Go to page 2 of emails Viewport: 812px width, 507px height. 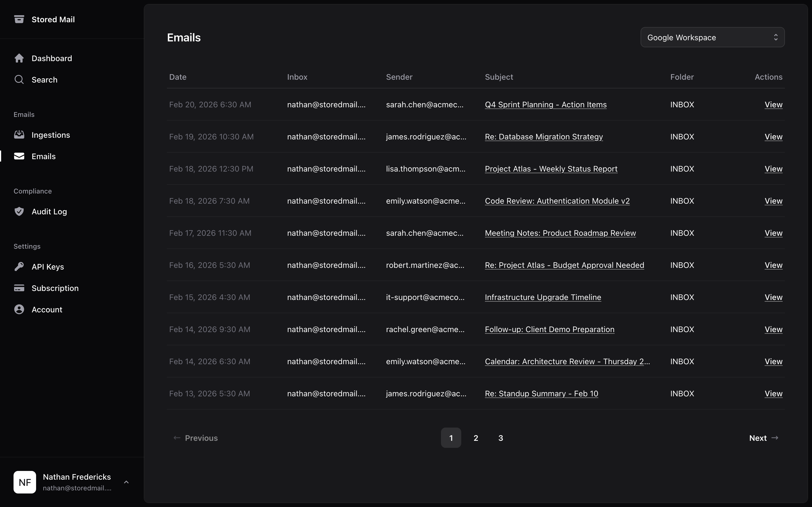pyautogui.click(x=476, y=438)
